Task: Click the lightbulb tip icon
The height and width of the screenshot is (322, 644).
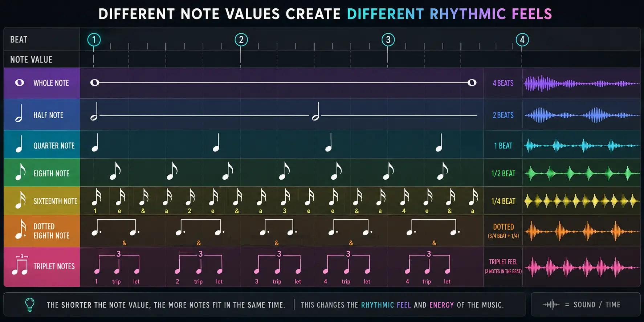Action: coord(30,305)
